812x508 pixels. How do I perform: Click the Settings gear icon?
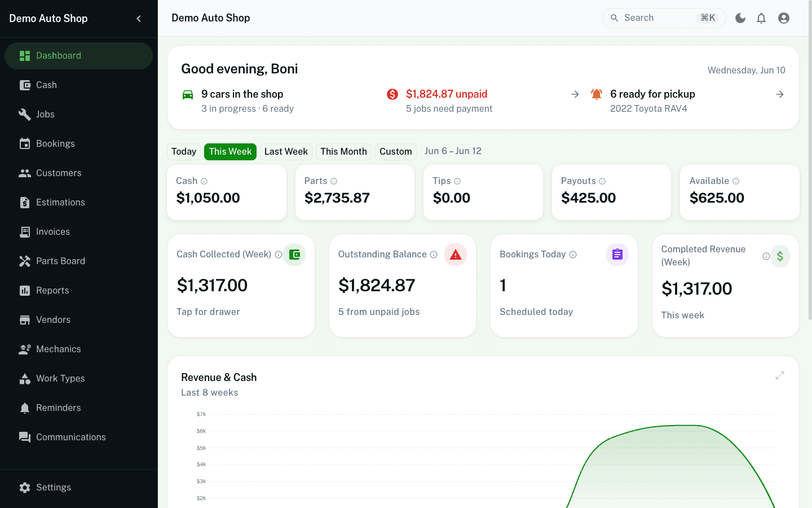click(25, 488)
